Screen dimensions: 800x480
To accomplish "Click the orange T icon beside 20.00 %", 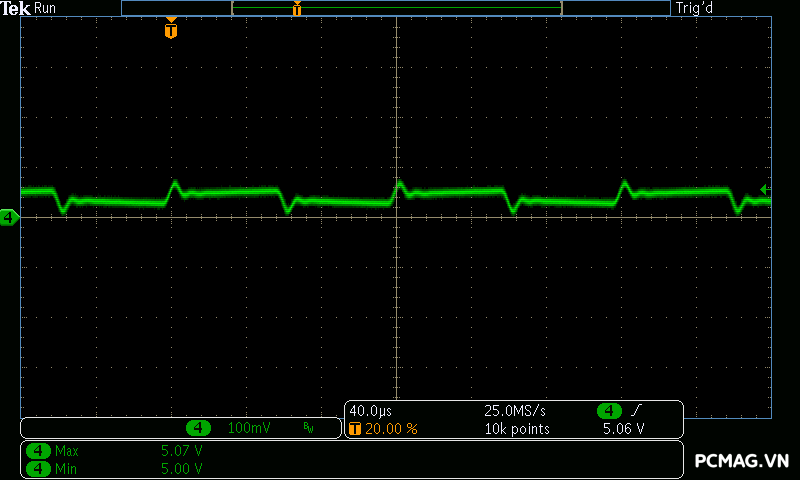I will point(355,428).
